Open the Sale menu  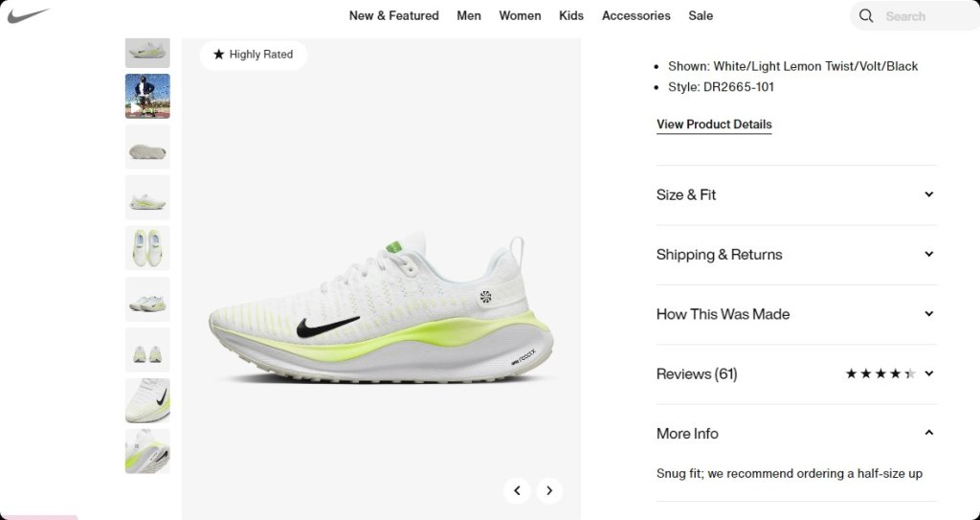(x=701, y=15)
